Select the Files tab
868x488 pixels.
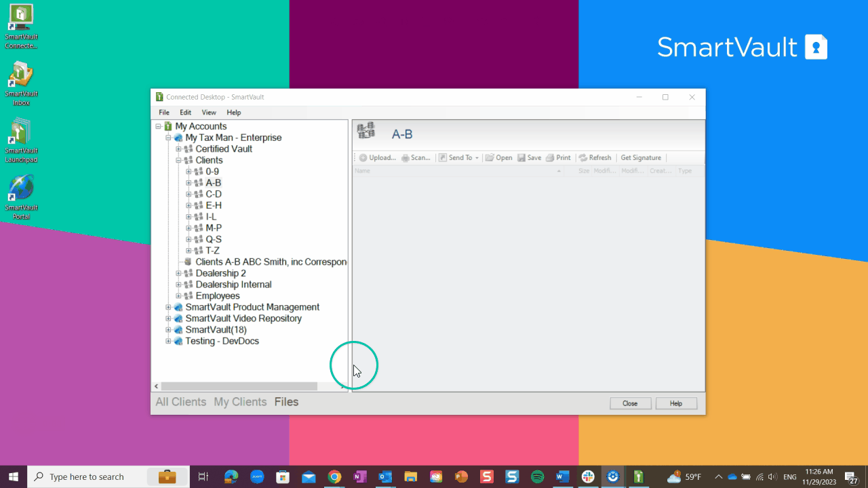(x=286, y=402)
